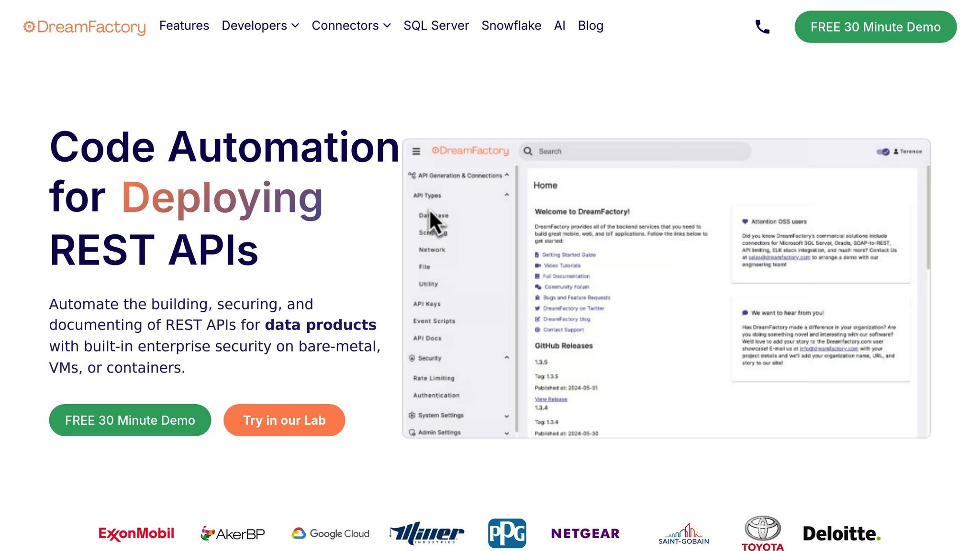Viewport: 980px width, 551px height.
Task: Go to the Blog nav link
Action: click(590, 26)
